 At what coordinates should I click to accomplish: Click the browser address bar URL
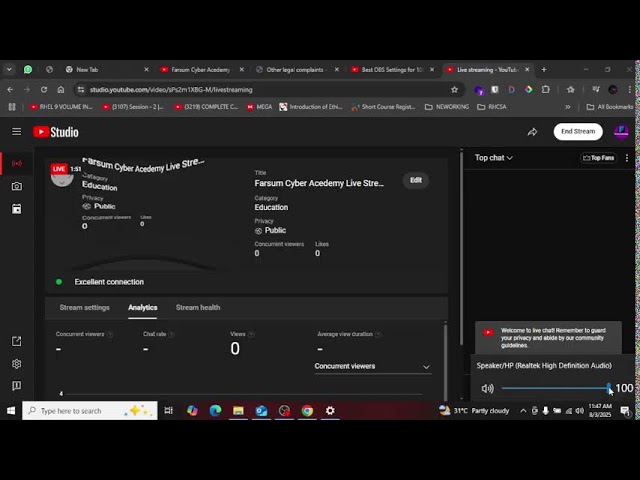(171, 90)
